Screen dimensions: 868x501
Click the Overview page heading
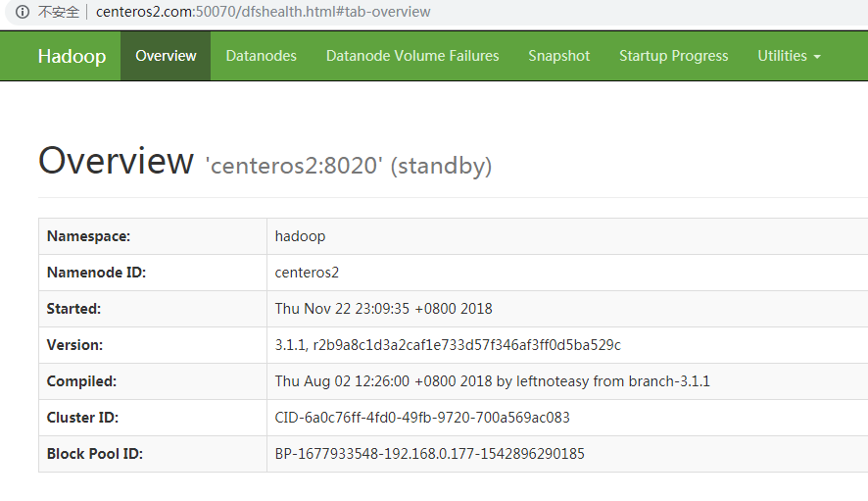tap(116, 161)
